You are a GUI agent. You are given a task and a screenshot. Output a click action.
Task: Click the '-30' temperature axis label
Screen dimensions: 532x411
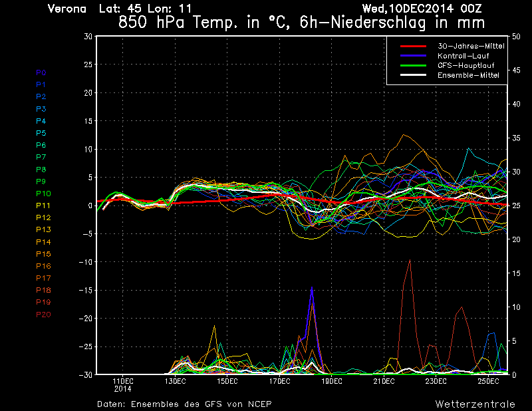86,375
